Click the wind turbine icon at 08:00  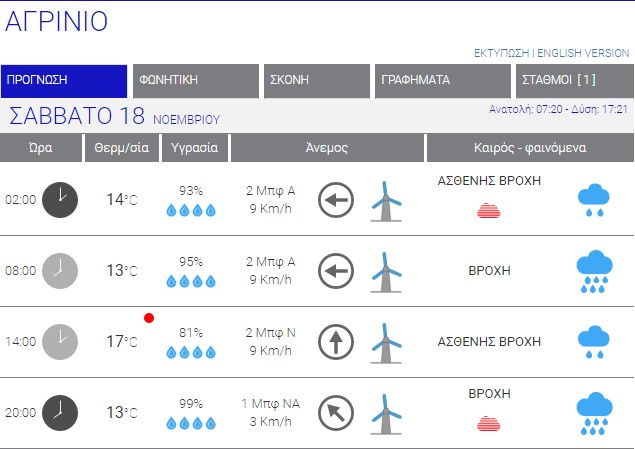coord(385,271)
